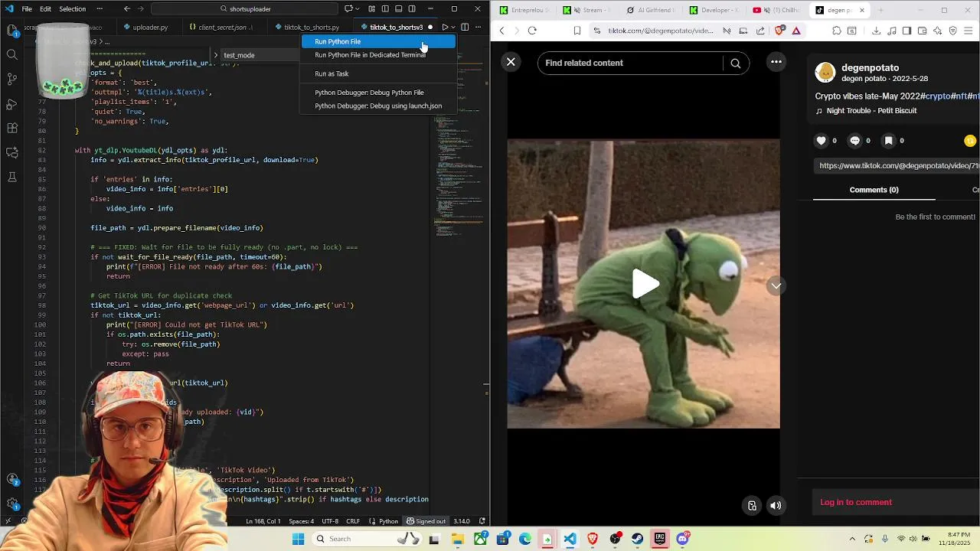The image size is (980, 551).
Task: Play the Kermit video
Action: click(x=644, y=284)
